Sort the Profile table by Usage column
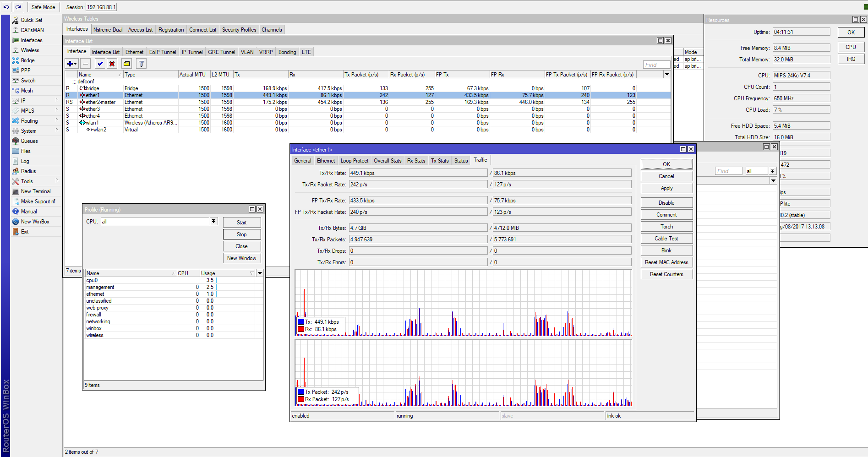The height and width of the screenshot is (457, 868). [x=227, y=273]
